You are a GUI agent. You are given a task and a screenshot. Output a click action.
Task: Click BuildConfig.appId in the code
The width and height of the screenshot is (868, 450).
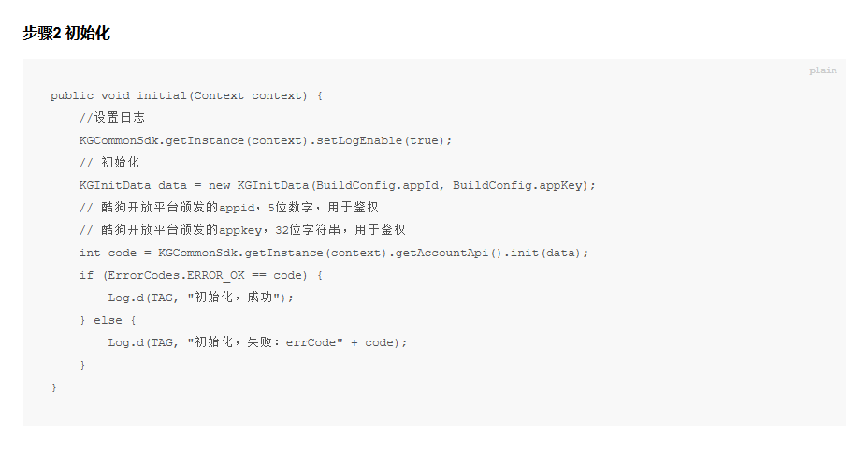[x=378, y=185]
